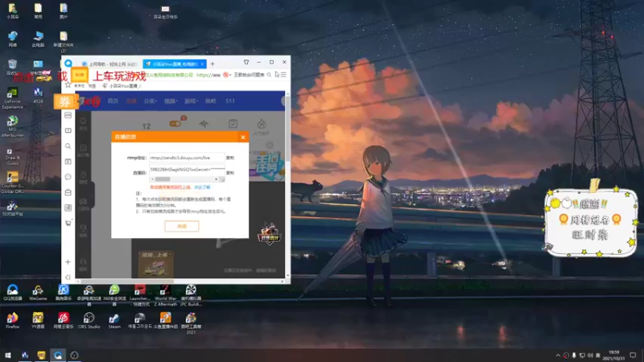644x362 pixels.
Task: Click the page horizontal scrollbar at the browser bottom
Action: 127,282
